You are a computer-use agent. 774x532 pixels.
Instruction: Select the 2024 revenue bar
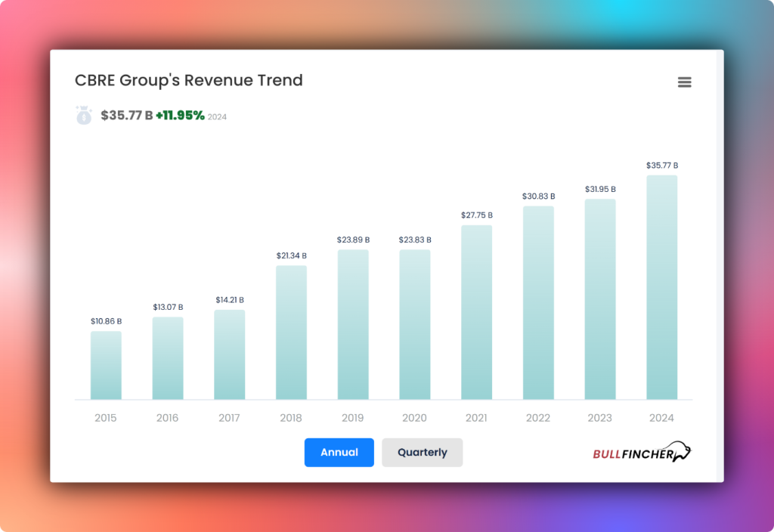click(662, 287)
